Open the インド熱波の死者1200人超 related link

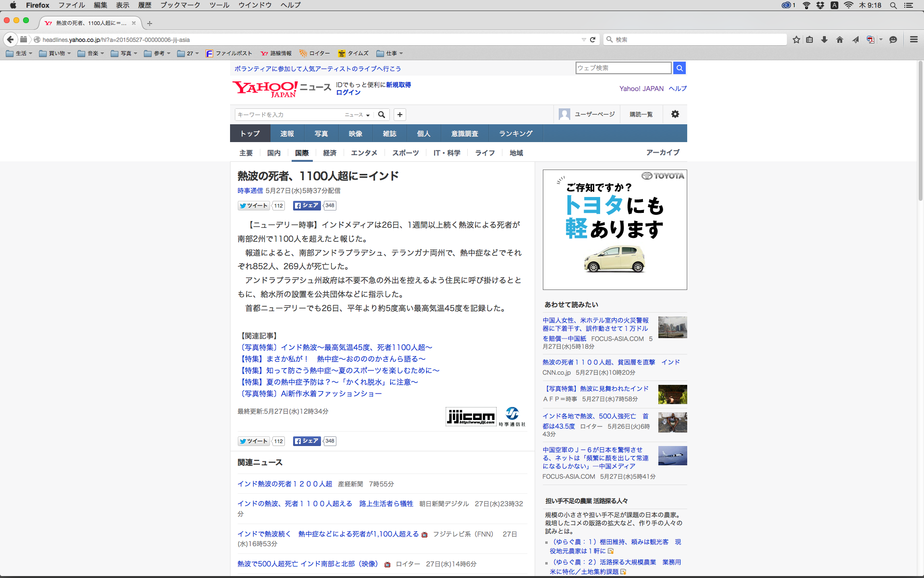pyautogui.click(x=285, y=484)
